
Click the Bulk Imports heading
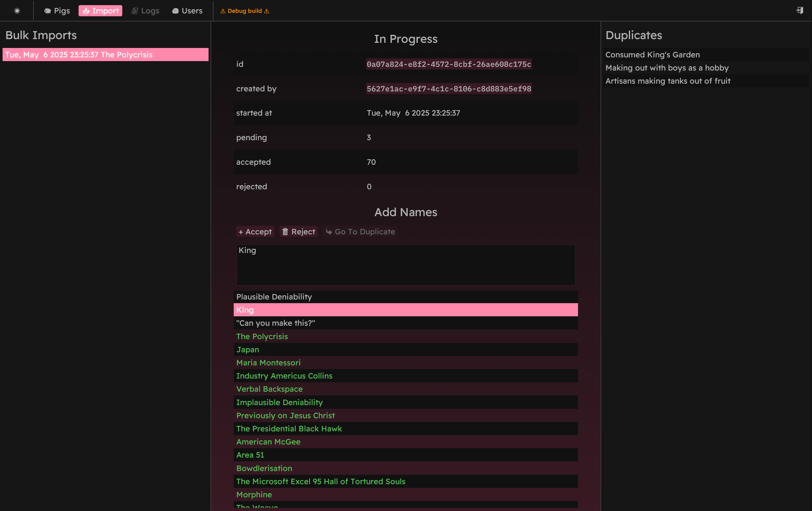pos(41,35)
